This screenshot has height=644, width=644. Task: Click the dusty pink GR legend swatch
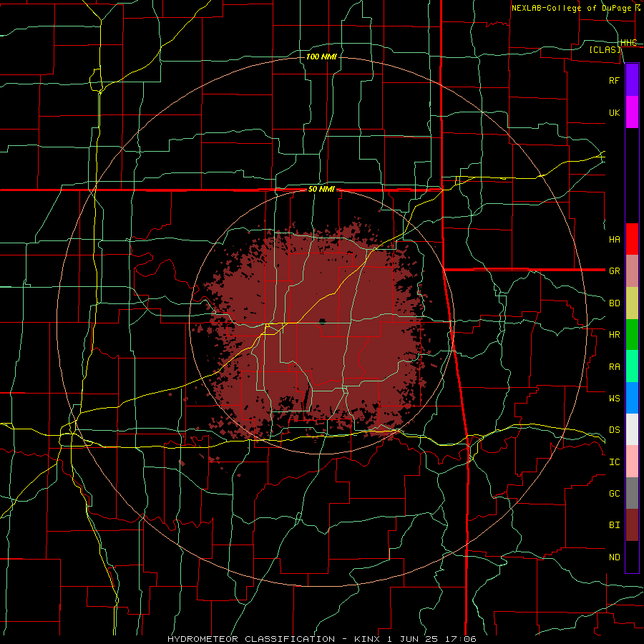point(632,271)
